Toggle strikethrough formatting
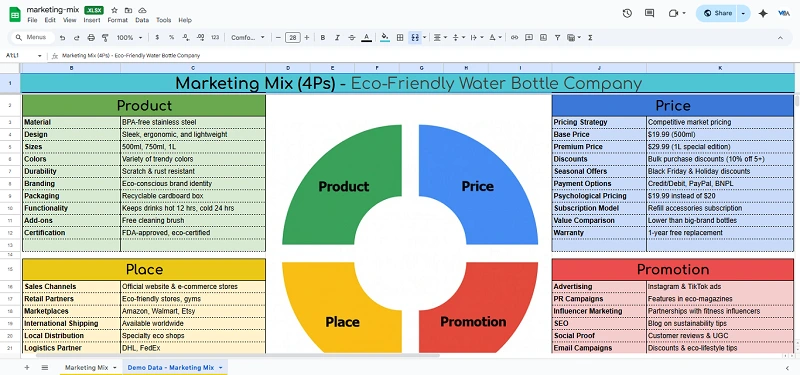The image size is (800, 375). (352, 38)
